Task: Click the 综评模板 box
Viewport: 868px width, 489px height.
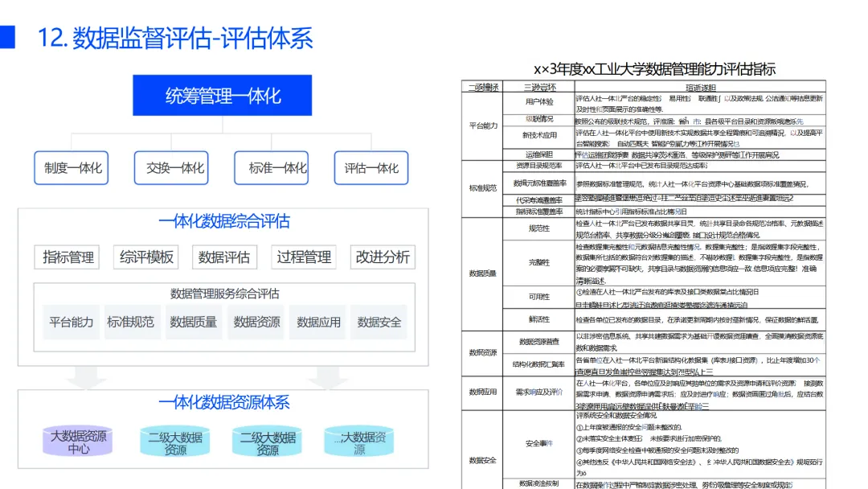Action: (146, 257)
